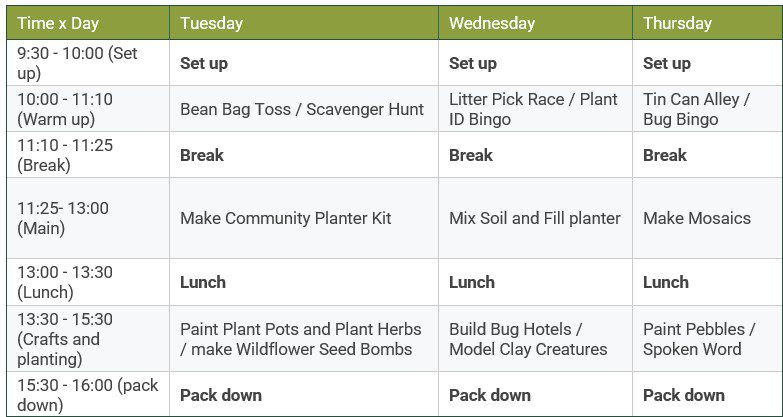Click the Thursday column header
Screen dimensions: 783x417
point(677,23)
